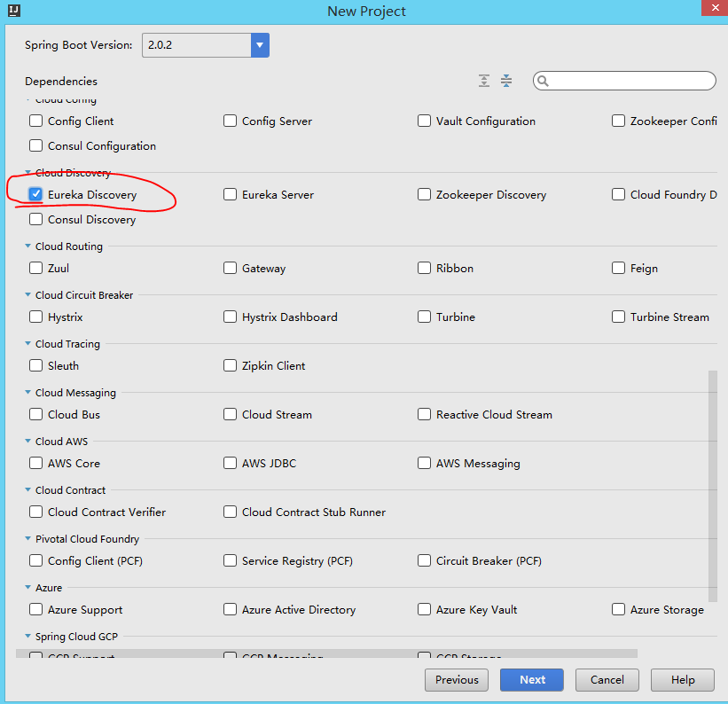Check the Zookeeper Configuration checkbox

click(x=618, y=121)
